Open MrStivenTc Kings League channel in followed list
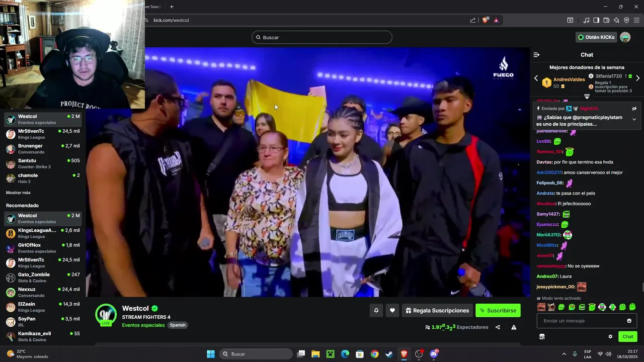644x362 pixels. coord(43,134)
